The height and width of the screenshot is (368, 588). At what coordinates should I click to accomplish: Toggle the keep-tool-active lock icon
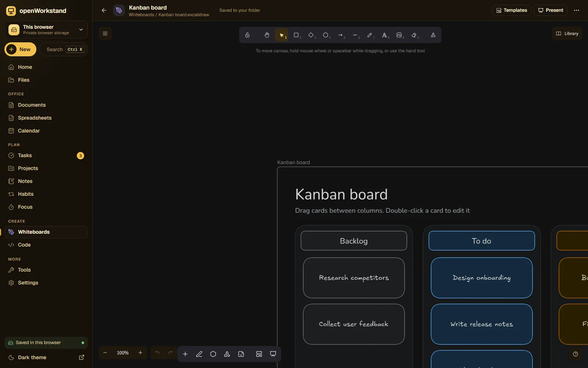247,35
